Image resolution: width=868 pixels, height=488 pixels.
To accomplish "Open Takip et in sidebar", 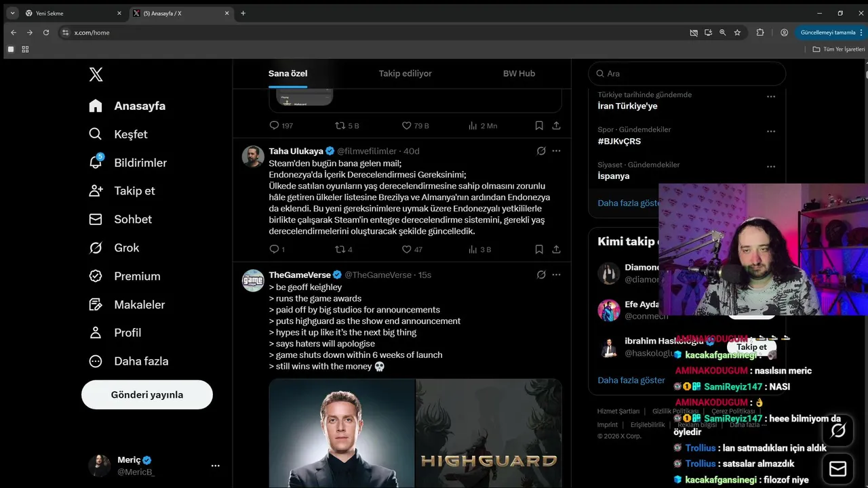I will [x=121, y=190].
